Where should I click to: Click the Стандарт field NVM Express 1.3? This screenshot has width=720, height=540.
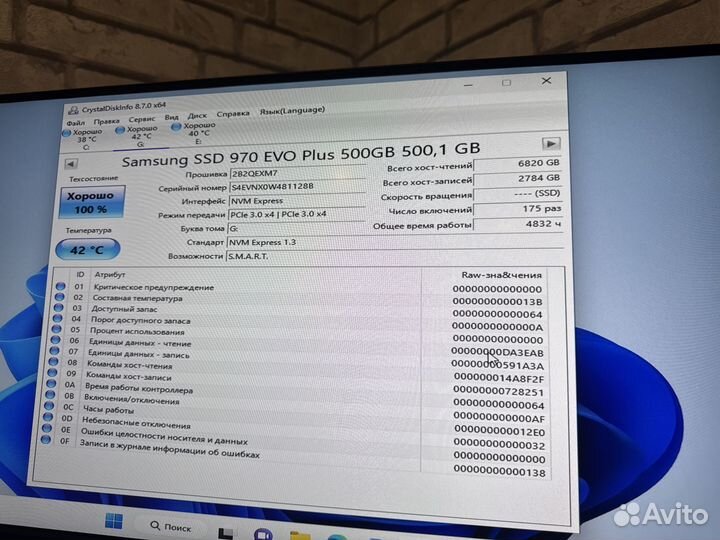click(394, 242)
